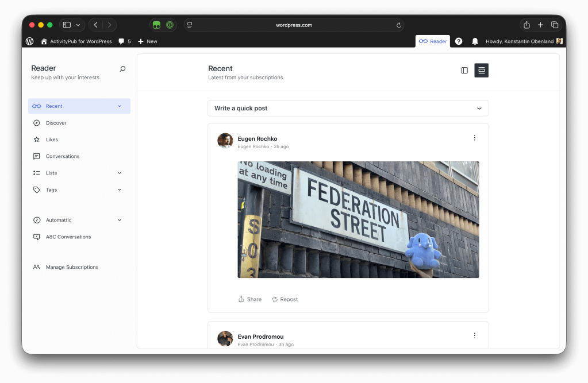Switch to the split sidebar layout view
The width and height of the screenshot is (588, 383).
(464, 71)
